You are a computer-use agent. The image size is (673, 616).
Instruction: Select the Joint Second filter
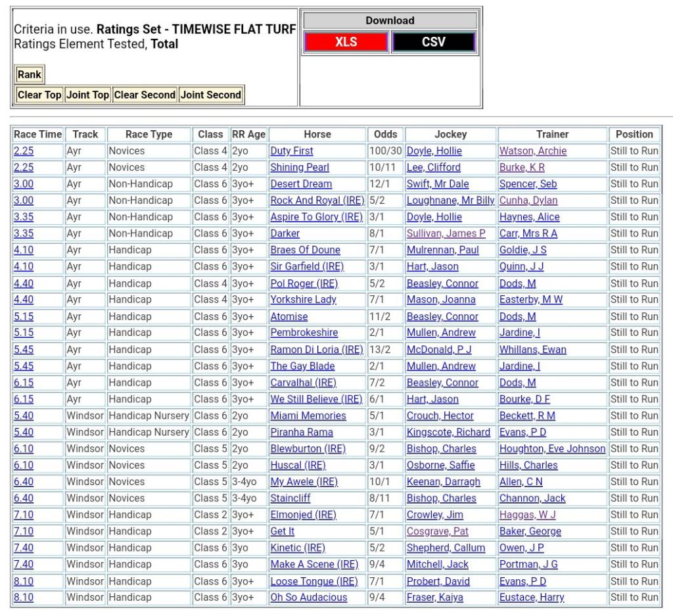tap(210, 95)
